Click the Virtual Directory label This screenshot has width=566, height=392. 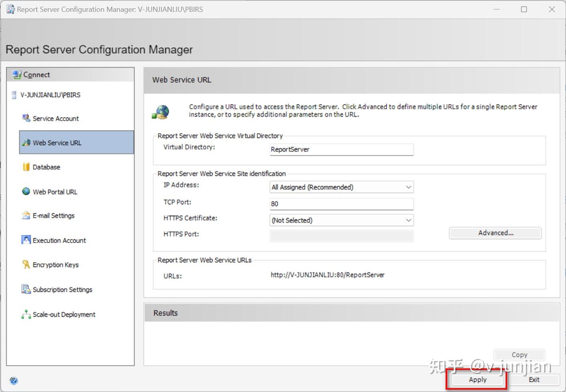point(189,147)
